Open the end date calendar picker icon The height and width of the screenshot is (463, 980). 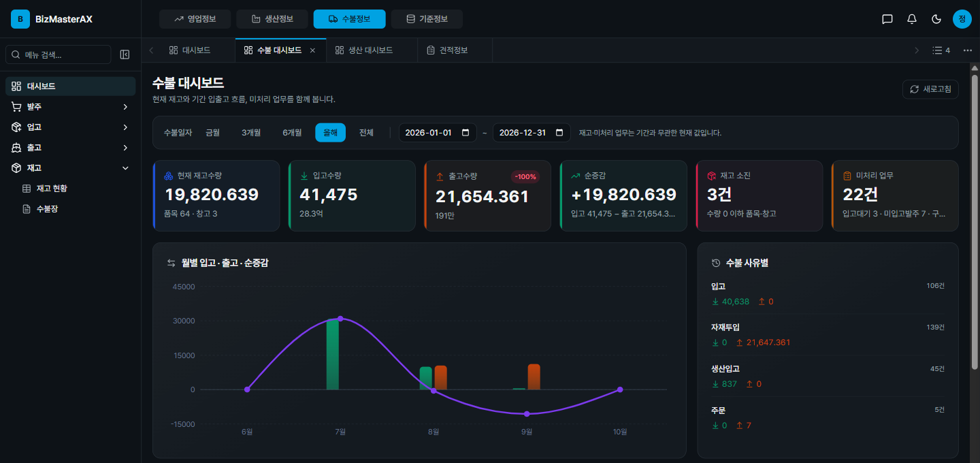[559, 133]
